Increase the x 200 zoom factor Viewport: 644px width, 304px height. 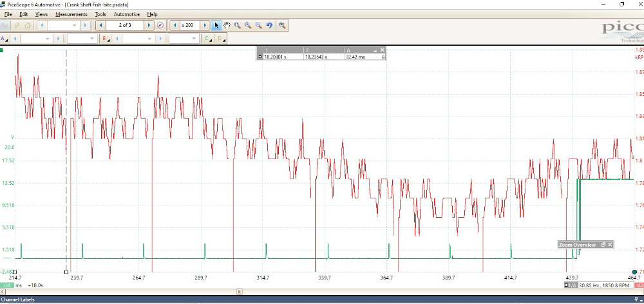(205, 25)
